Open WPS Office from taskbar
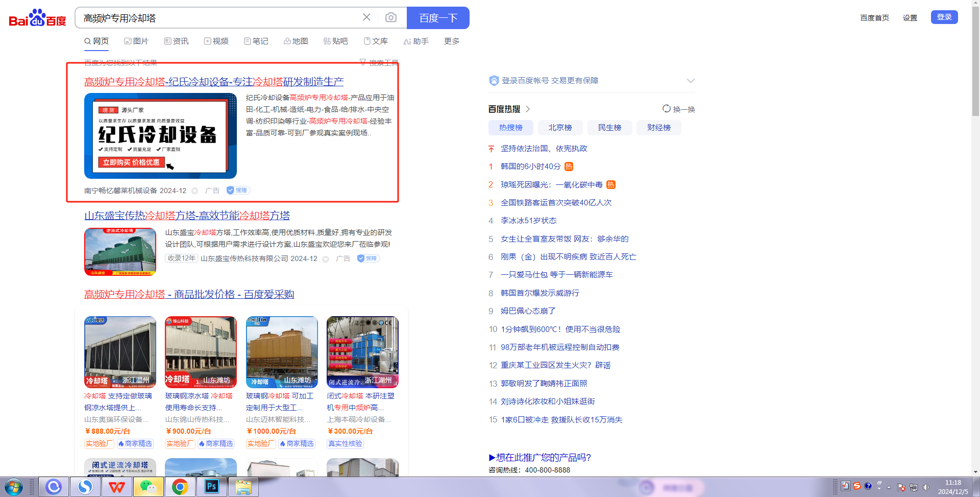The width and height of the screenshot is (980, 497). (x=116, y=487)
